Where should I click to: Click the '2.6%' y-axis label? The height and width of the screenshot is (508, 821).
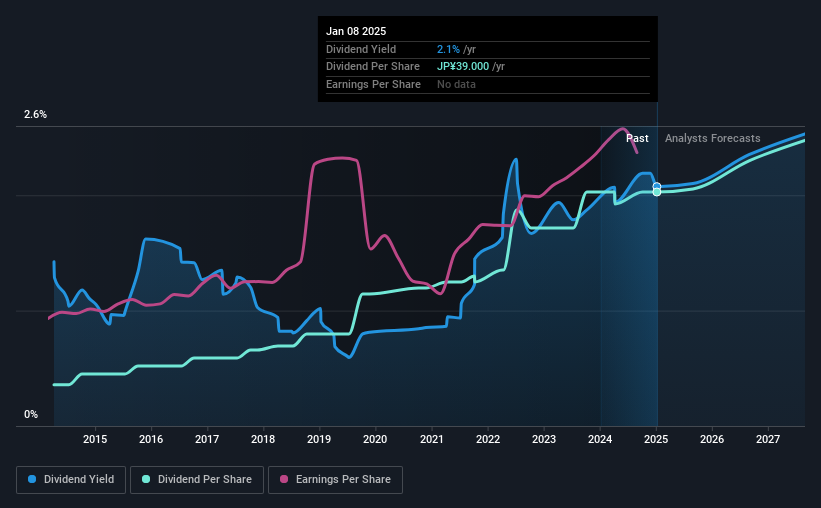tap(35, 114)
